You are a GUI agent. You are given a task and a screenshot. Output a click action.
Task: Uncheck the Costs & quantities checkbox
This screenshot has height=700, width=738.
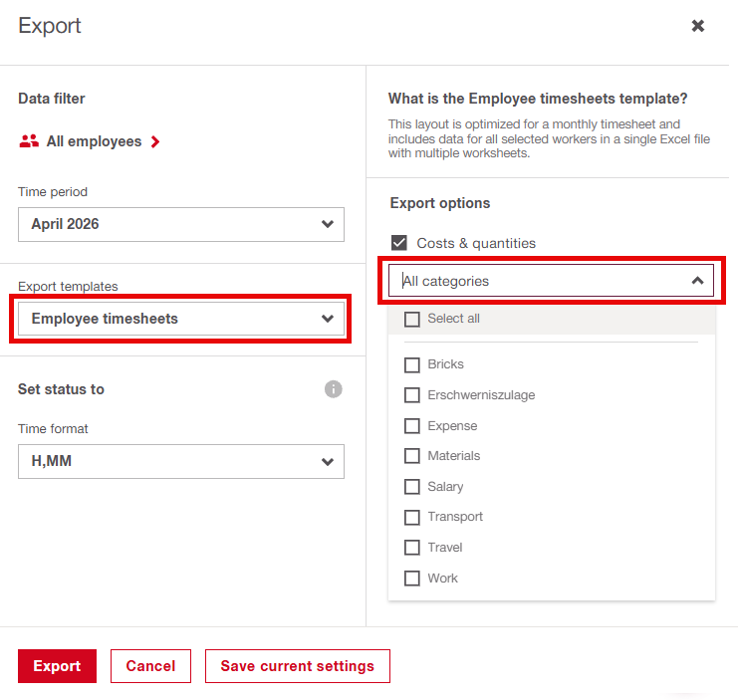399,243
